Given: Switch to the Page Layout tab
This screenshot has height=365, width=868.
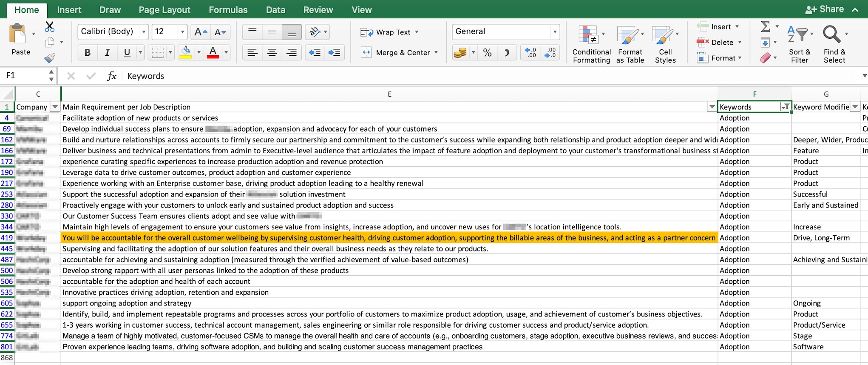Looking at the screenshot, I should 165,10.
